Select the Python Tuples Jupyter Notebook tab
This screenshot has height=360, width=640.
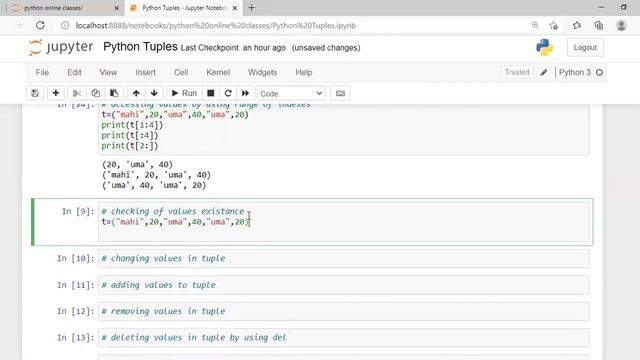coord(184,8)
